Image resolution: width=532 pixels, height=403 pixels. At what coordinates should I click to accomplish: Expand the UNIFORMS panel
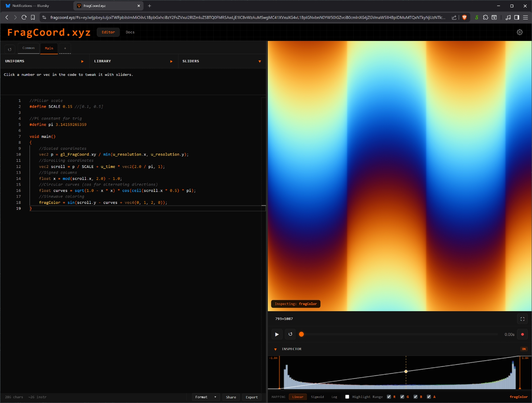click(x=82, y=61)
